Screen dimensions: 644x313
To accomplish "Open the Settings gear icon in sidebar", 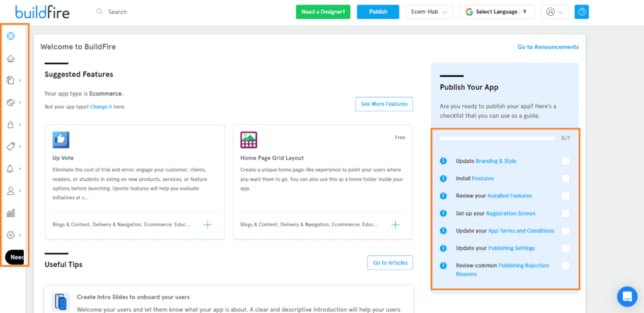I will [x=11, y=235].
